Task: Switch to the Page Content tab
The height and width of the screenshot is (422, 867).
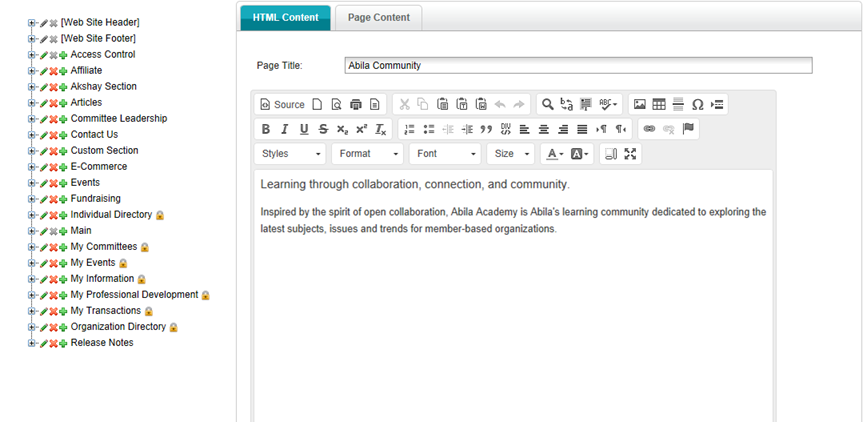Action: tap(379, 18)
